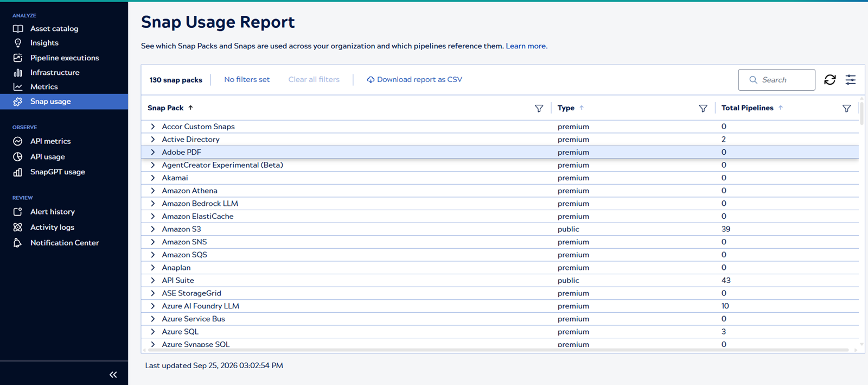Click the Pipeline executions icon
Image resolution: width=868 pixels, height=385 pixels.
[18, 58]
